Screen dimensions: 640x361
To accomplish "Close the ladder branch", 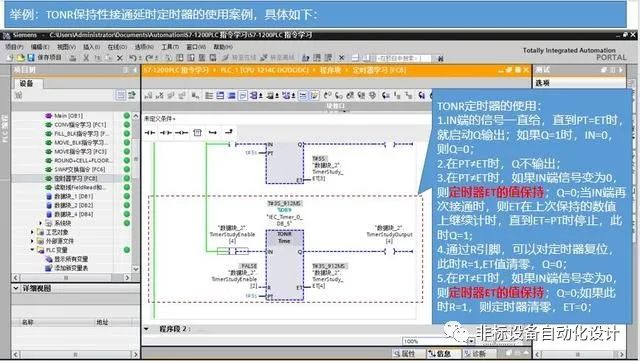I will [229, 132].
